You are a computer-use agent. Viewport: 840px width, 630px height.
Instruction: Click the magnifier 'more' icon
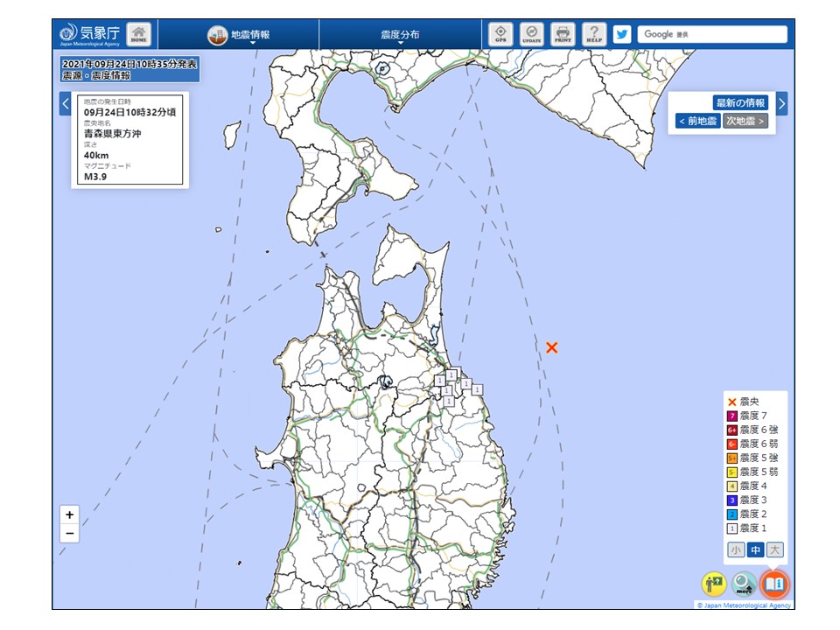point(744,584)
